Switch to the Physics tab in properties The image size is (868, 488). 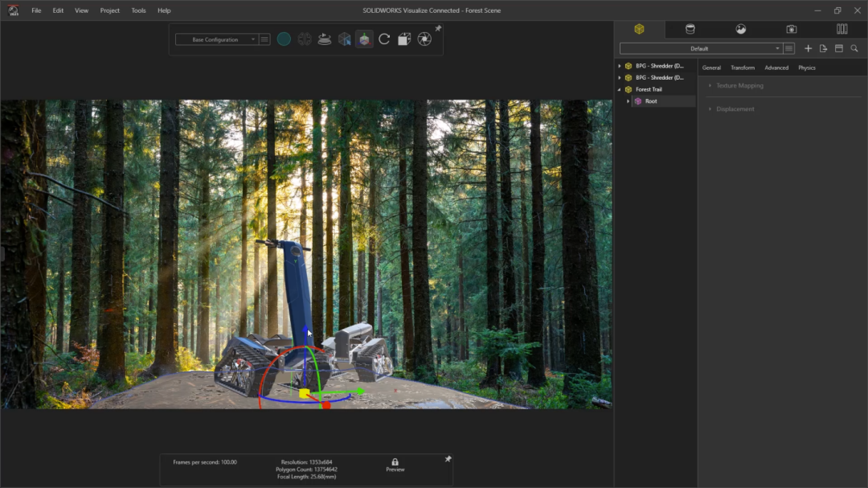click(806, 68)
